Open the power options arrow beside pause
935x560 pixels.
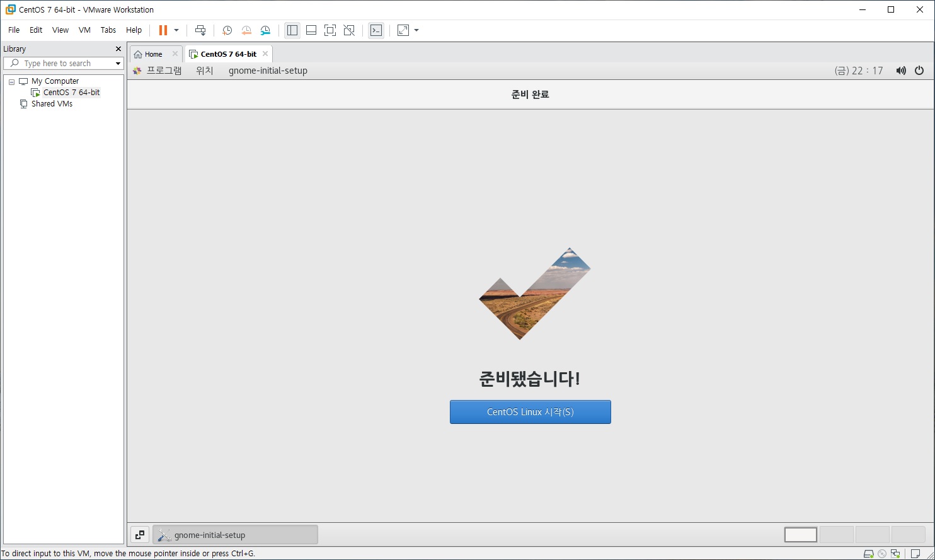[x=176, y=30]
